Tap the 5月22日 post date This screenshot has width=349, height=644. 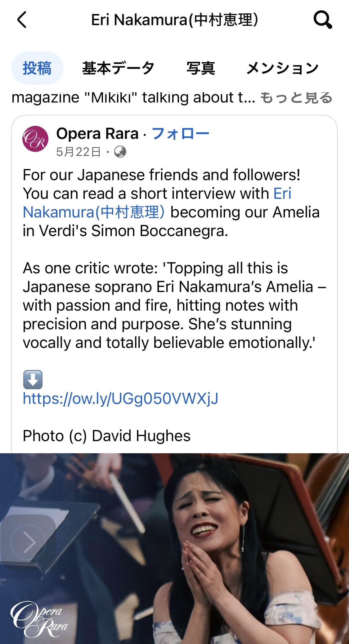(78, 152)
